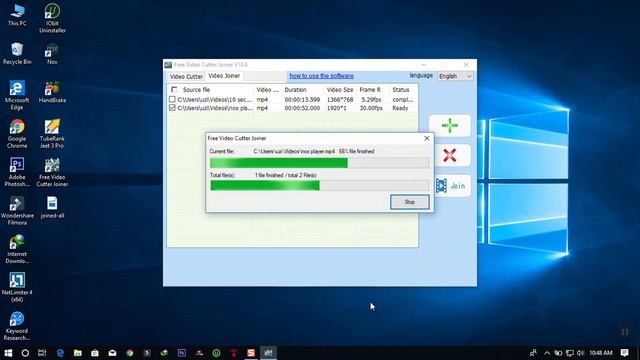
Task: Launch Nox desktop shortcut
Action: (52, 53)
